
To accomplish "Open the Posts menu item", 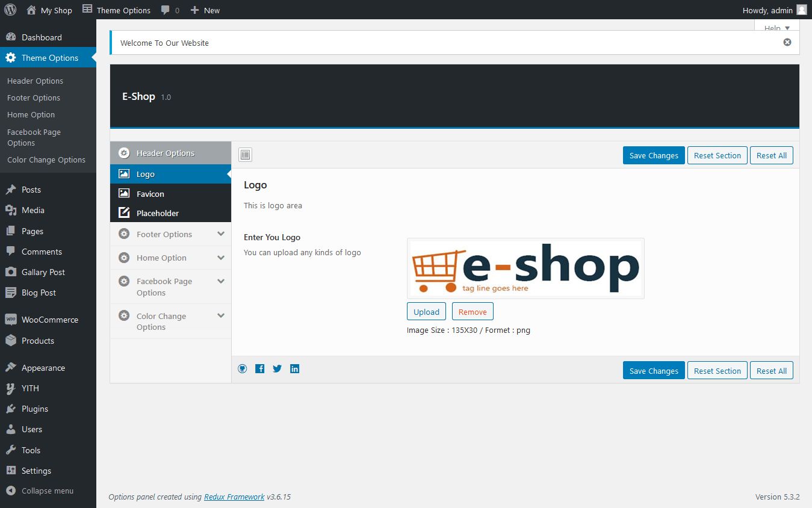I will pyautogui.click(x=48, y=190).
